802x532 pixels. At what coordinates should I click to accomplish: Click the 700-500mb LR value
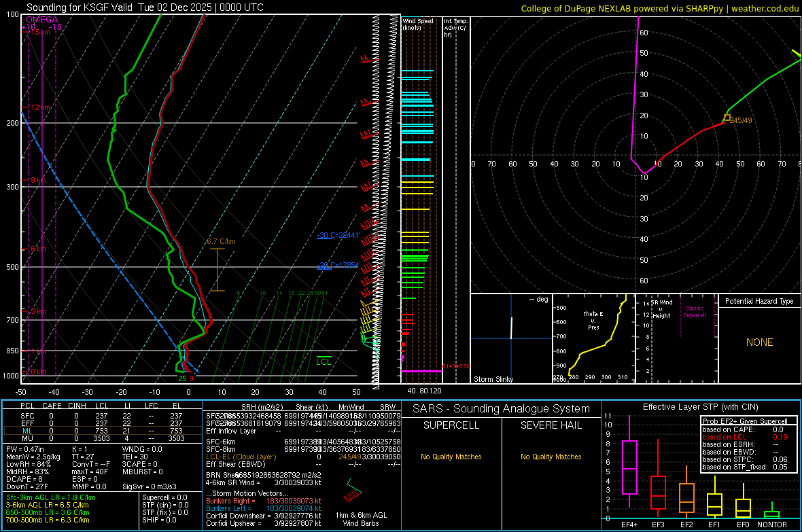pyautogui.click(x=48, y=520)
